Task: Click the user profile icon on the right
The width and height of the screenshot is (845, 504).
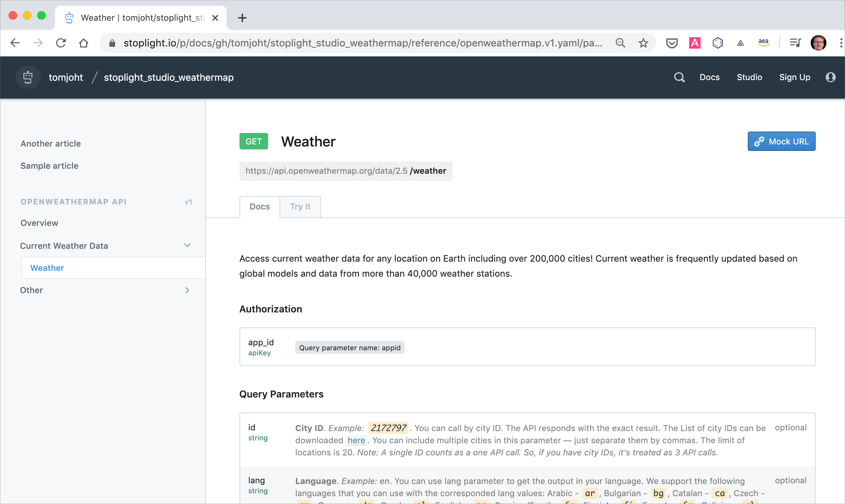Action: (830, 78)
